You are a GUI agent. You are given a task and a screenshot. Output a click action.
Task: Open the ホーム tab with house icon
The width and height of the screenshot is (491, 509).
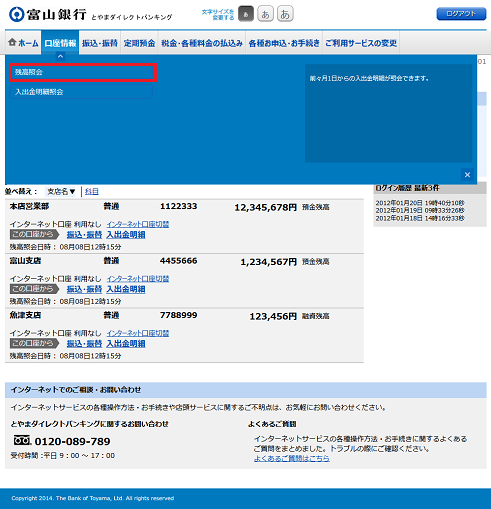coord(23,43)
